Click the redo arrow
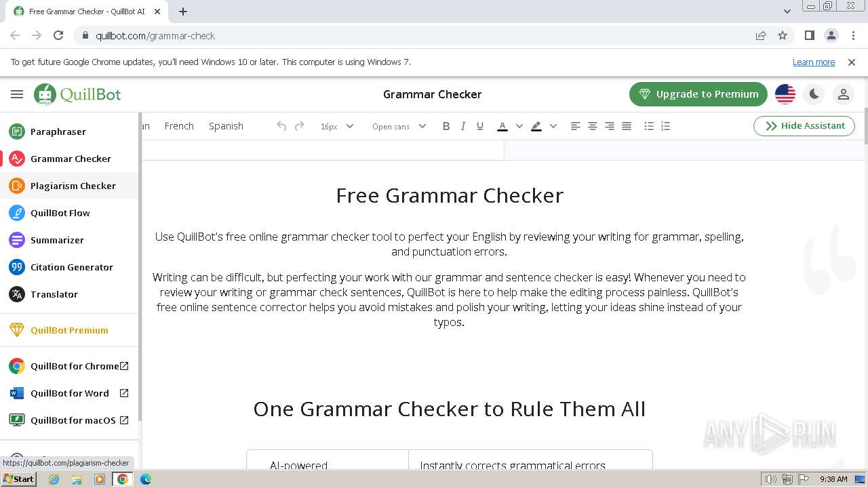The image size is (868, 488). coord(299,126)
